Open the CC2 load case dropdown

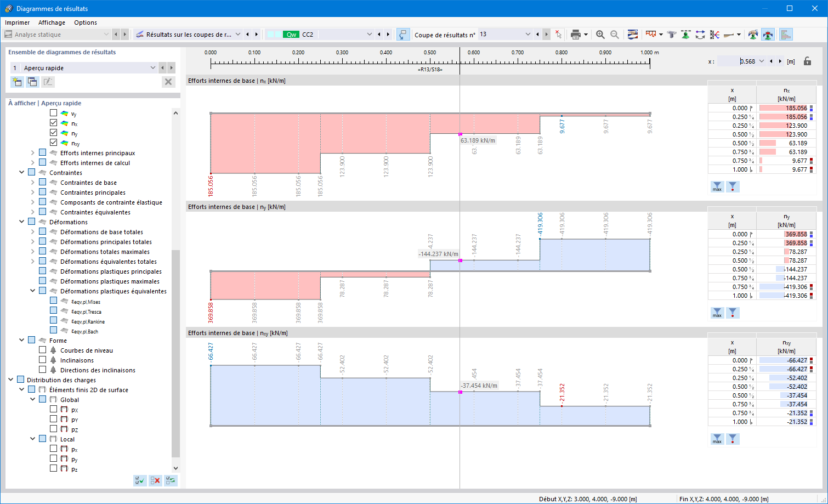369,35
